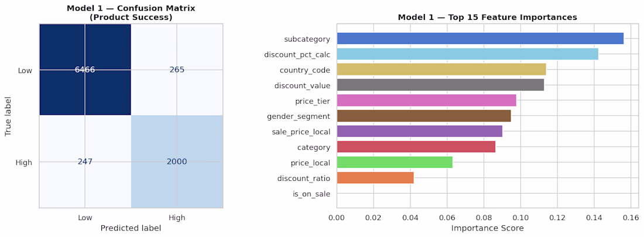This screenshot has height=237, width=644.
Task: Select the confusion matrix cell showing 265
Action: (x=177, y=70)
